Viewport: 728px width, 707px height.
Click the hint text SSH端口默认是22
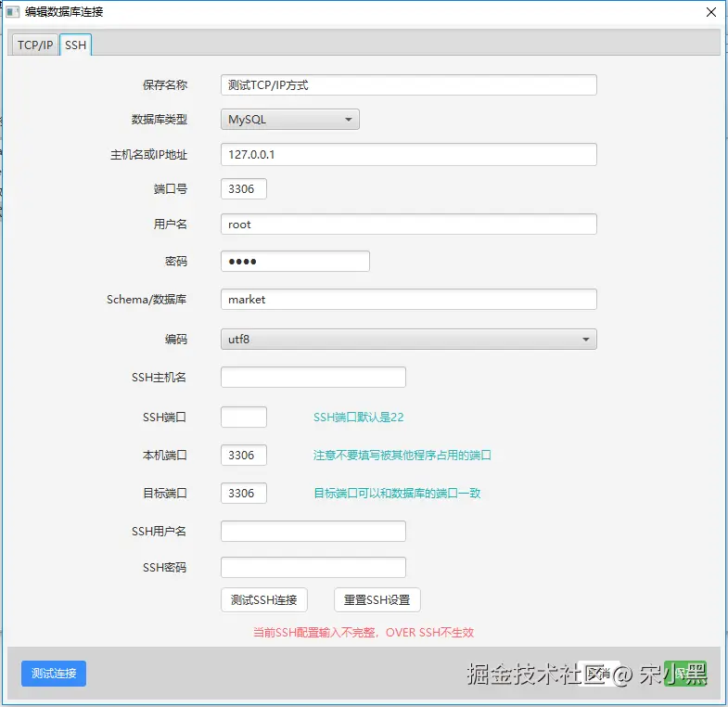click(x=358, y=418)
